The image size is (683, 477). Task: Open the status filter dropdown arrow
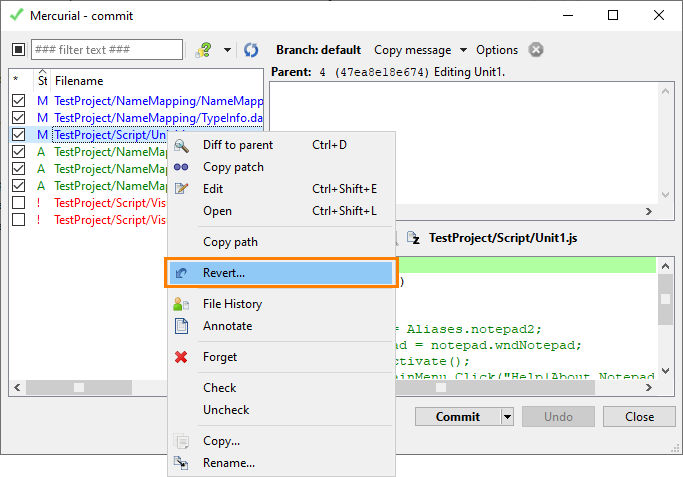(x=227, y=50)
